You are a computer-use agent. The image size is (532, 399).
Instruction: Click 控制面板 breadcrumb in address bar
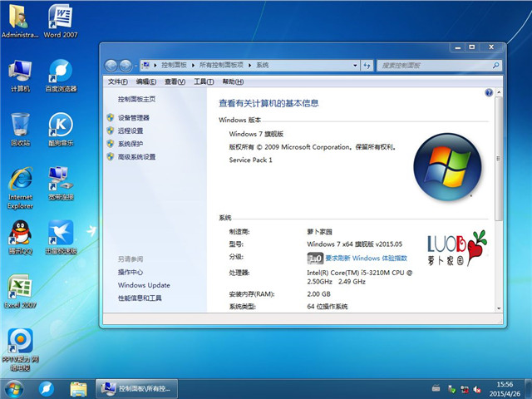tap(174, 65)
